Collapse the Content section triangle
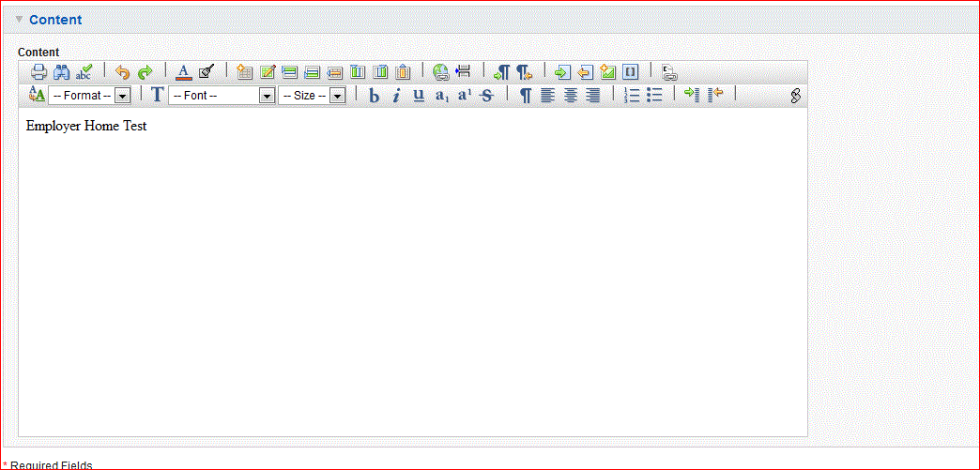The image size is (980, 470). click(19, 20)
